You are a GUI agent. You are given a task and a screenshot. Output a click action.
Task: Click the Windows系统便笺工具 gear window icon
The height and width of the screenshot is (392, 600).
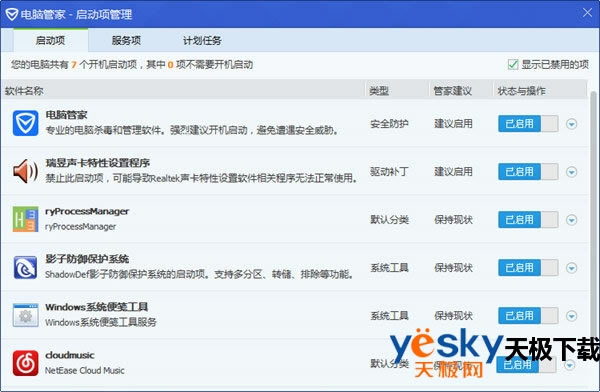tap(25, 315)
